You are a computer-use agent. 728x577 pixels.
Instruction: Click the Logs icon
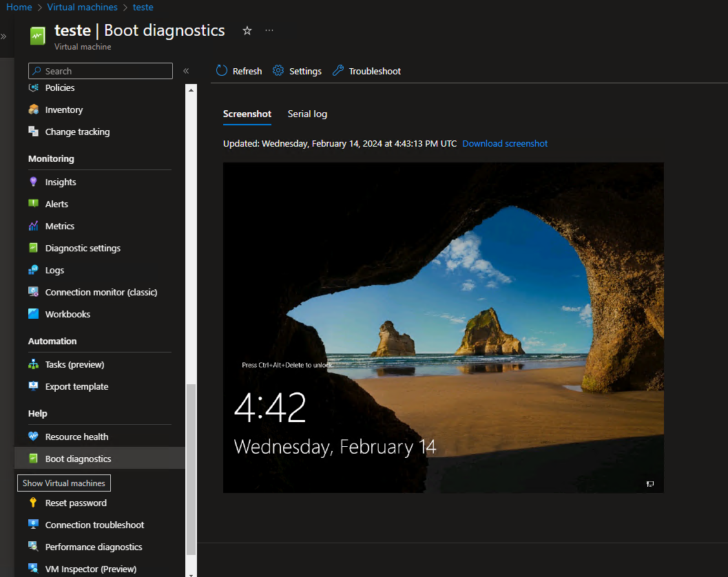[34, 270]
